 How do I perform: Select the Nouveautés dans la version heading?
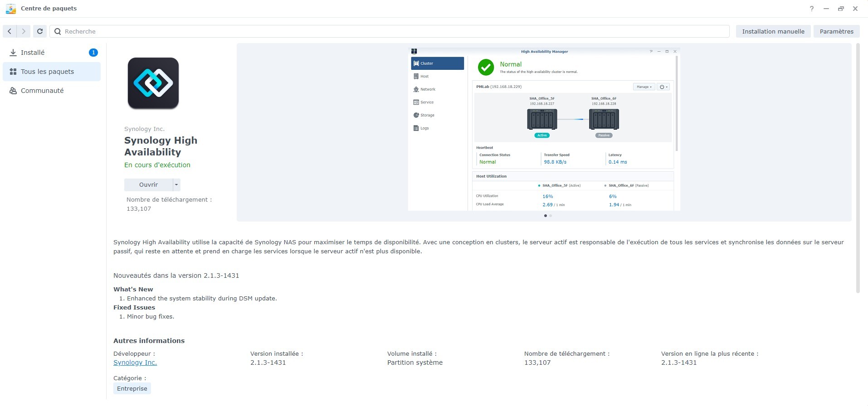[x=176, y=275]
